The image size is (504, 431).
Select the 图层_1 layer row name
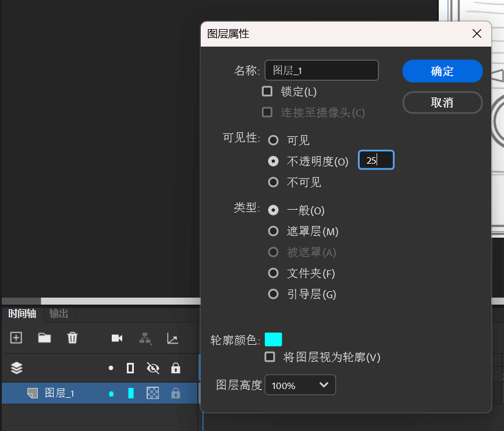[59, 393]
